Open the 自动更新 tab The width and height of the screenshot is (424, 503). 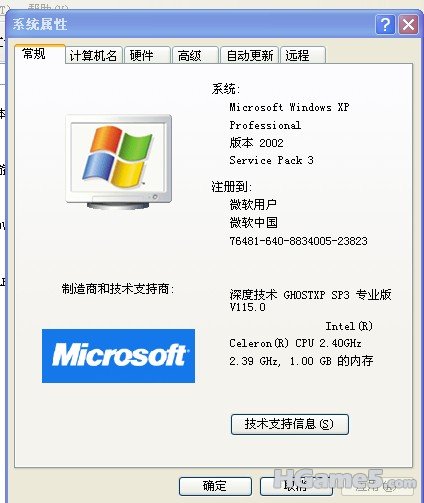(249, 55)
